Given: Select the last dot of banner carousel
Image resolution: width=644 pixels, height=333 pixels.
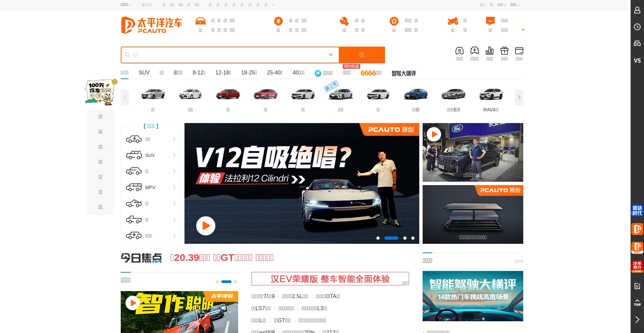Looking at the screenshot, I should pos(413,238).
